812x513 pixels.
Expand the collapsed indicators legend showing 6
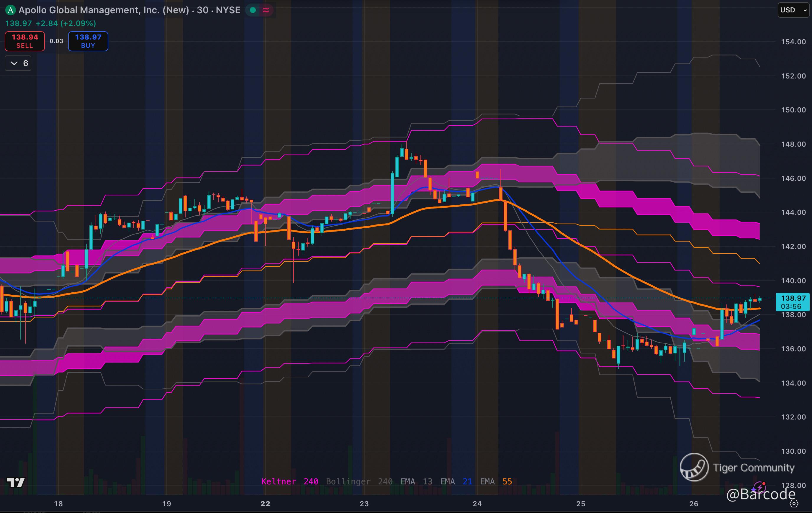coord(18,63)
